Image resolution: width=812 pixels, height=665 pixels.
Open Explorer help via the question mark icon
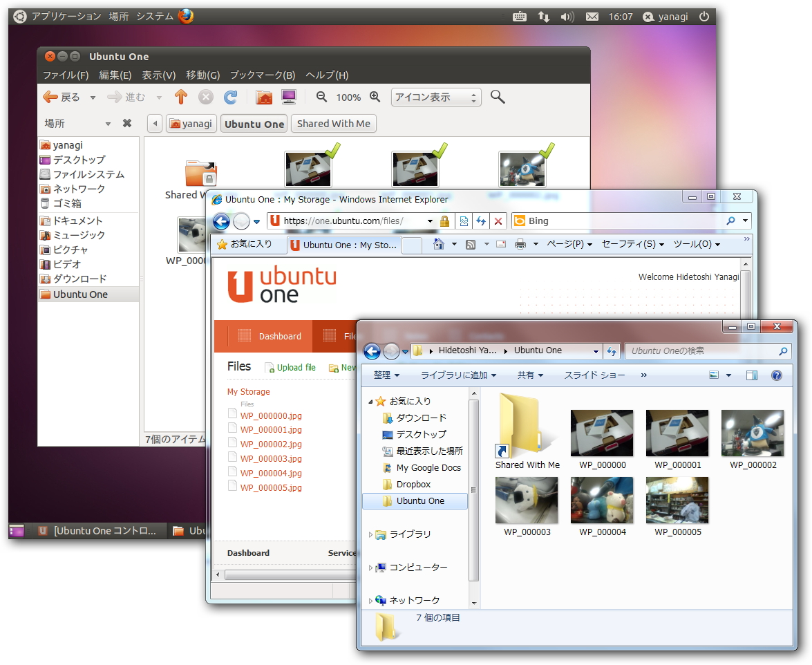pos(777,375)
